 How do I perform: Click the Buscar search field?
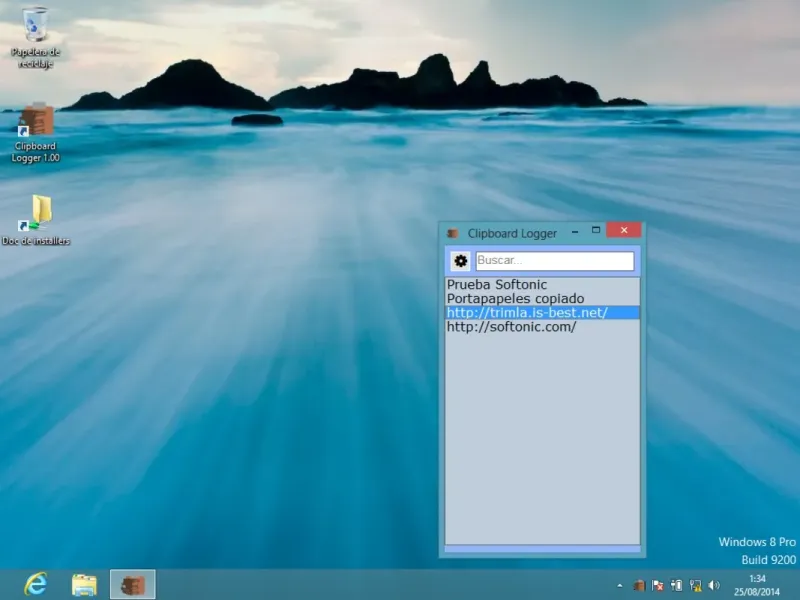point(554,261)
